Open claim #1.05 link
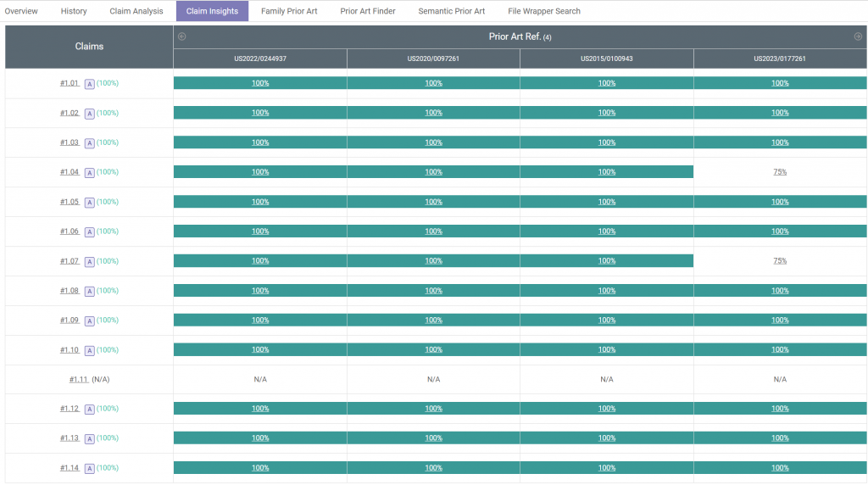This screenshot has width=868, height=485. coord(70,202)
